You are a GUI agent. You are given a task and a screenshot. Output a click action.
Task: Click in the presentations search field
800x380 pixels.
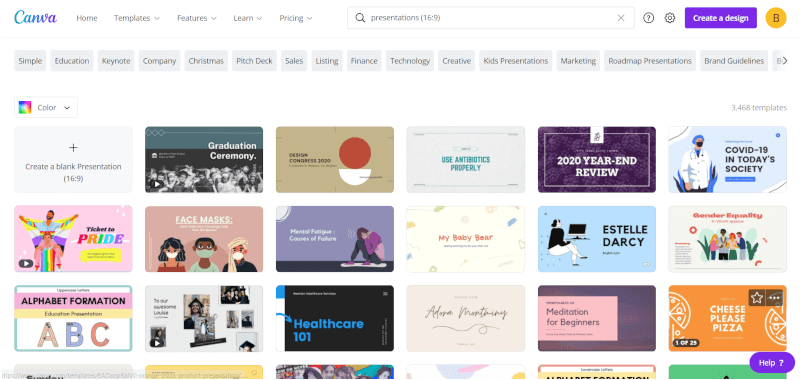click(x=490, y=18)
